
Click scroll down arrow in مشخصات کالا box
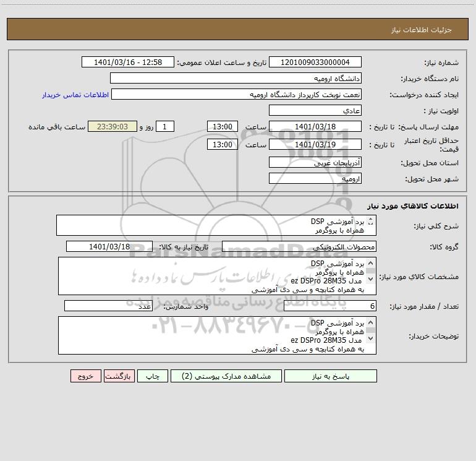(370, 278)
